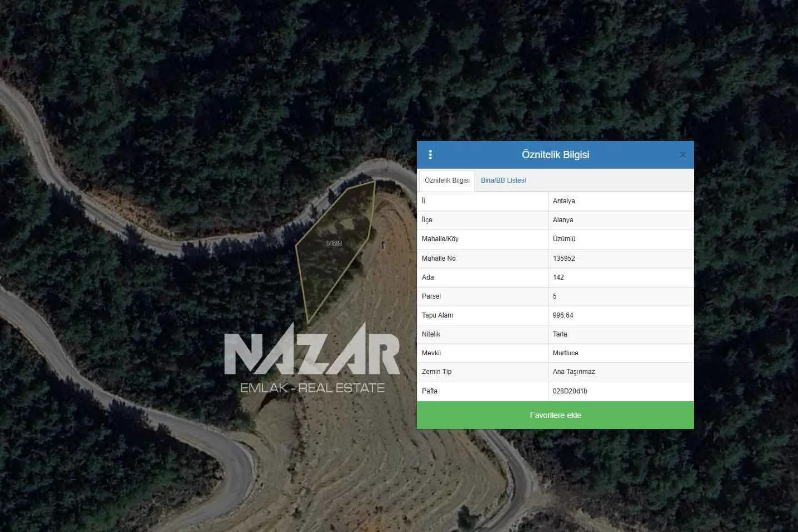
Task: Select the Tapu Alanı value 996,64
Action: coord(563,315)
